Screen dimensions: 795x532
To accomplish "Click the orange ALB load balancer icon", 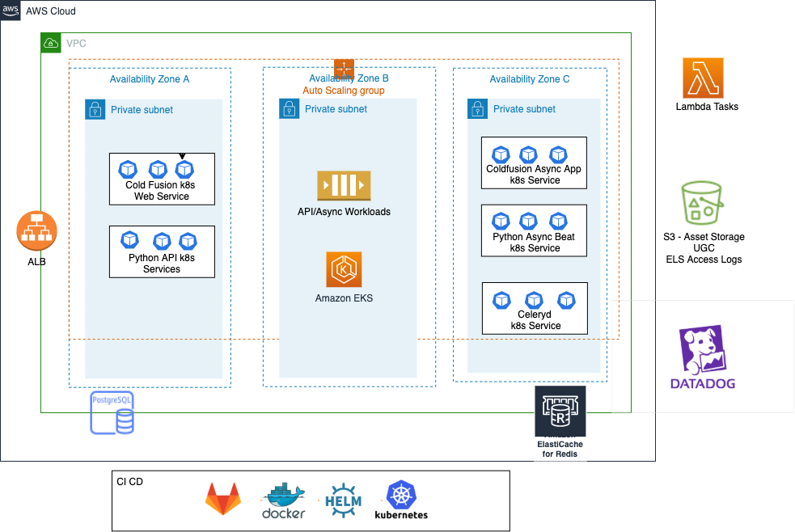I will (x=36, y=230).
